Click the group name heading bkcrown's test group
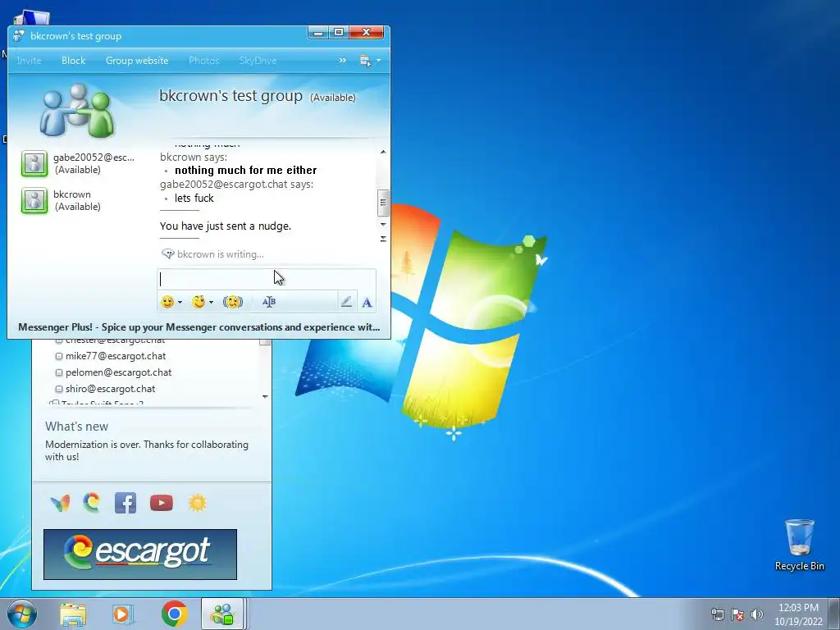 pos(231,96)
